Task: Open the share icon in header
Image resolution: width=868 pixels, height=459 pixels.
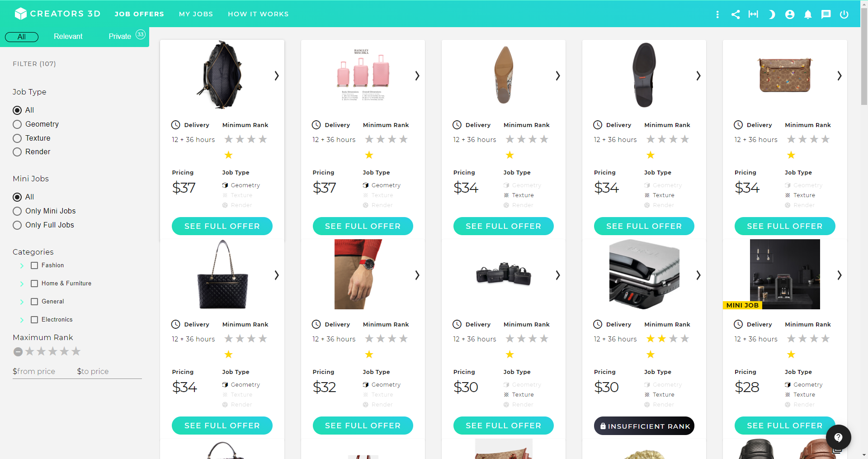Action: (736, 14)
